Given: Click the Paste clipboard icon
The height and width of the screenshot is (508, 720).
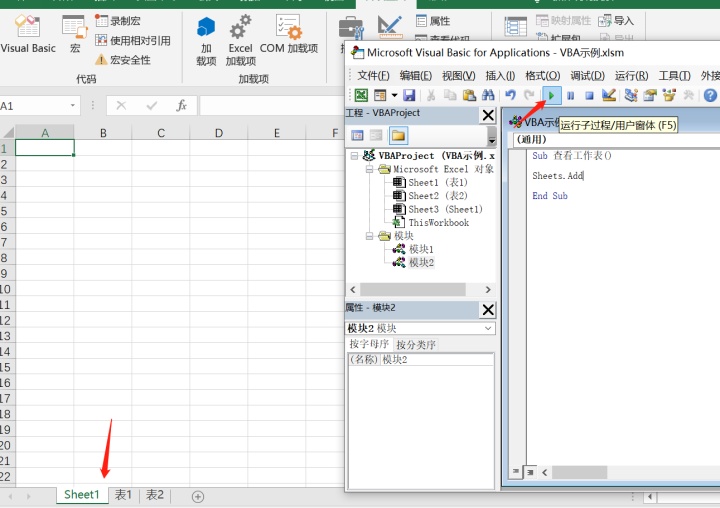Looking at the screenshot, I should point(469,95).
